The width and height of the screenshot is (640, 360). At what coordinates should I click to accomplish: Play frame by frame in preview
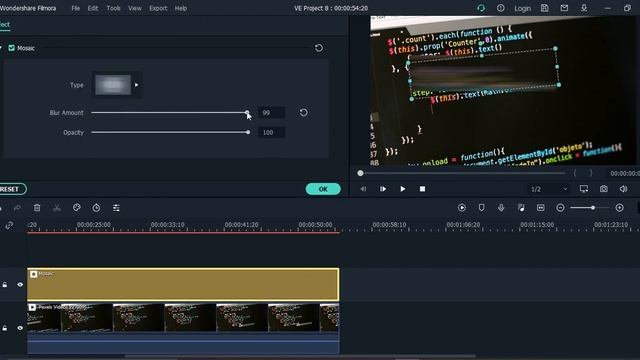pos(383,189)
